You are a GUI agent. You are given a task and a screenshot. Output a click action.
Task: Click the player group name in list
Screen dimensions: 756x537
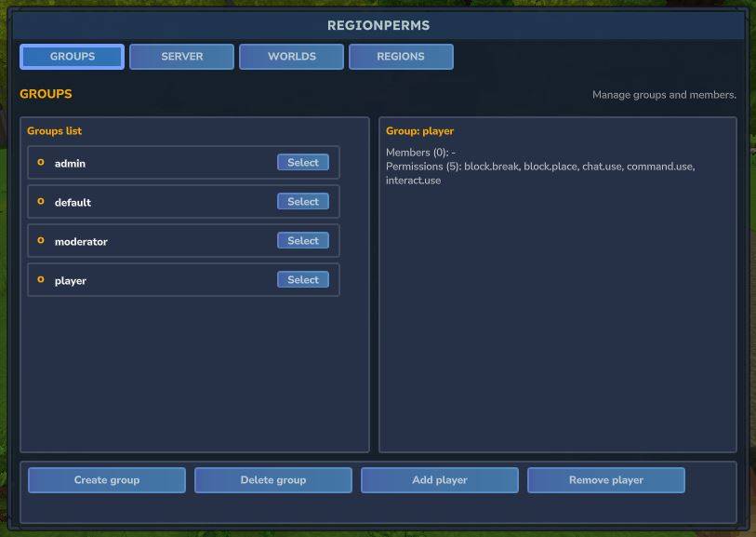(x=71, y=281)
